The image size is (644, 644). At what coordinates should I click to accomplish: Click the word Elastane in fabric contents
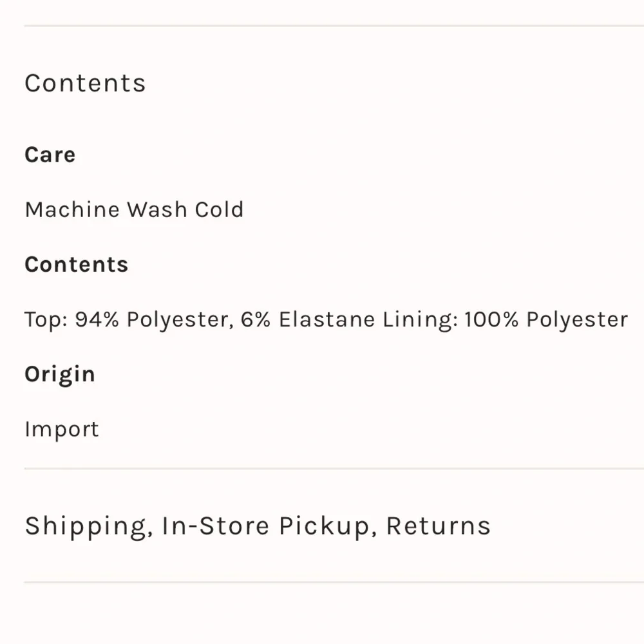click(x=327, y=319)
